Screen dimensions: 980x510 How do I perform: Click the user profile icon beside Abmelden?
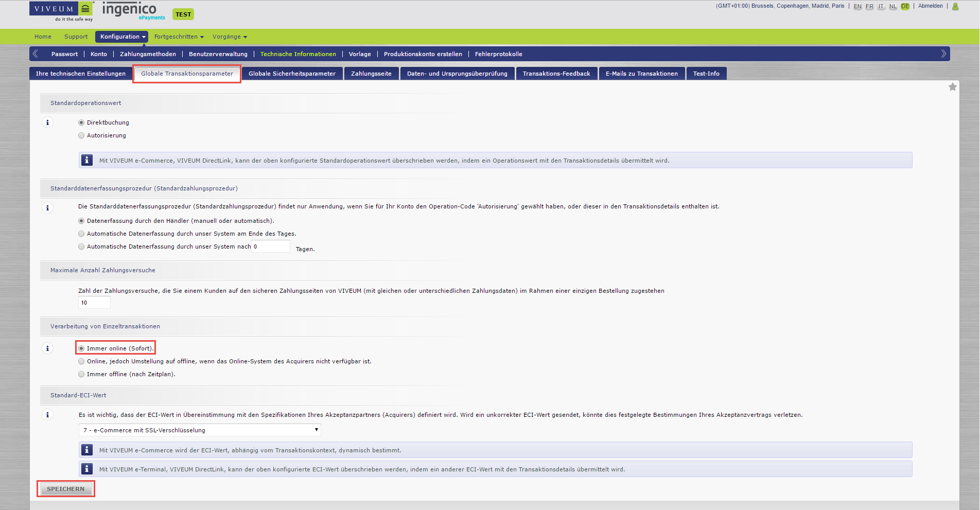(955, 7)
